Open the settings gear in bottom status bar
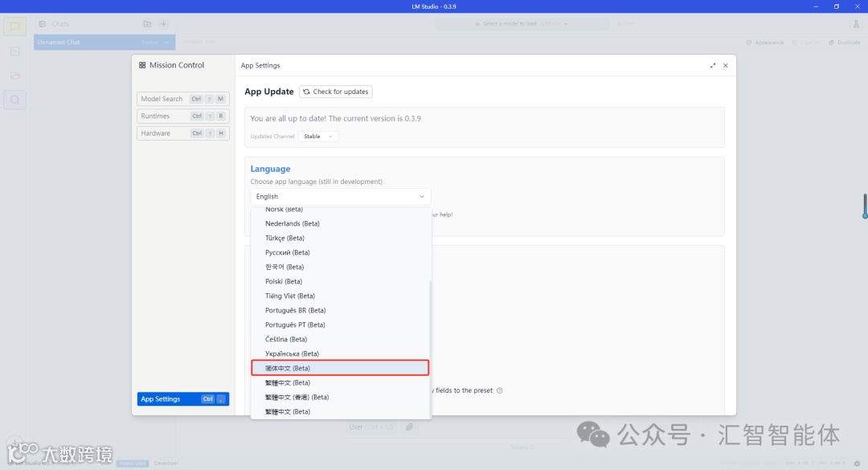The width and height of the screenshot is (868, 470). pos(857,464)
